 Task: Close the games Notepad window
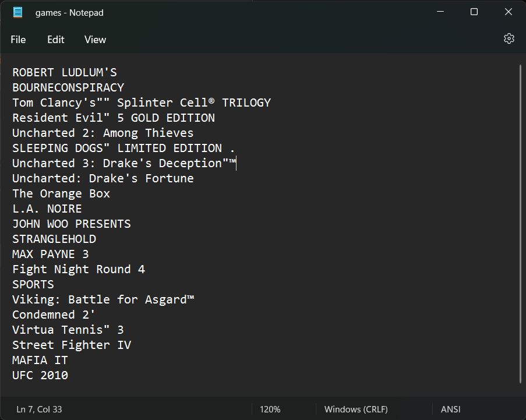(508, 12)
